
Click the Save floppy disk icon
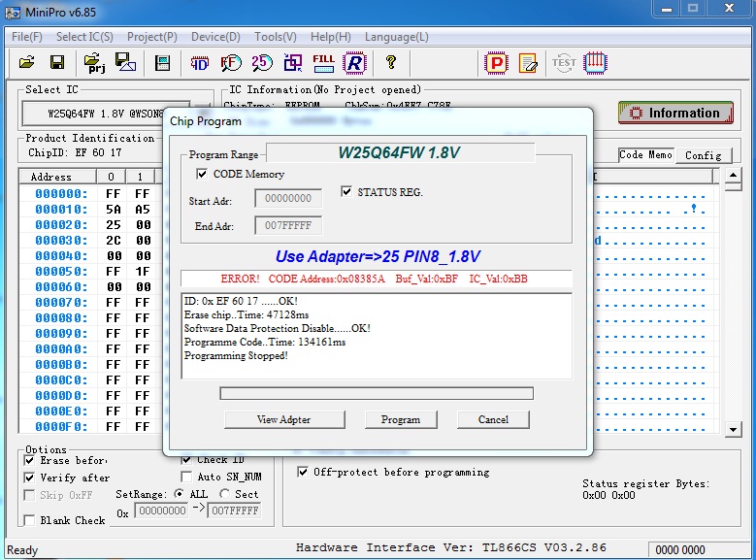click(57, 63)
